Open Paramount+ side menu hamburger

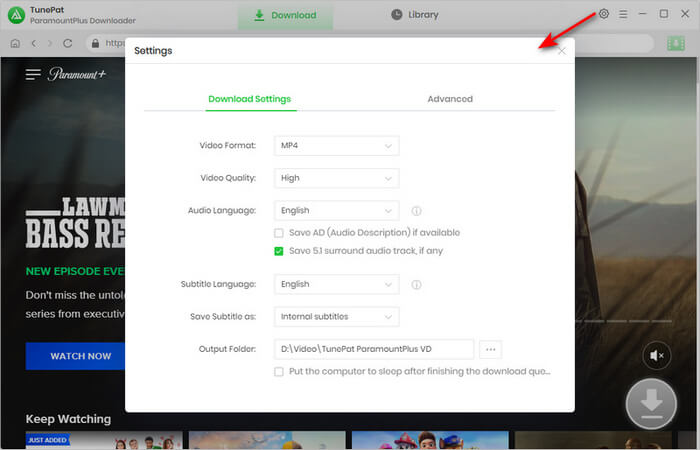[33, 74]
